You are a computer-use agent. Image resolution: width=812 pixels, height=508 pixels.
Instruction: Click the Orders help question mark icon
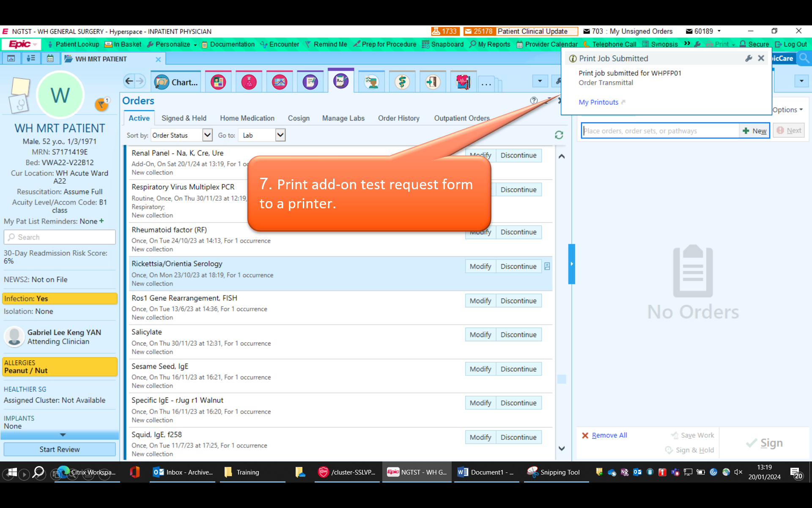click(534, 100)
